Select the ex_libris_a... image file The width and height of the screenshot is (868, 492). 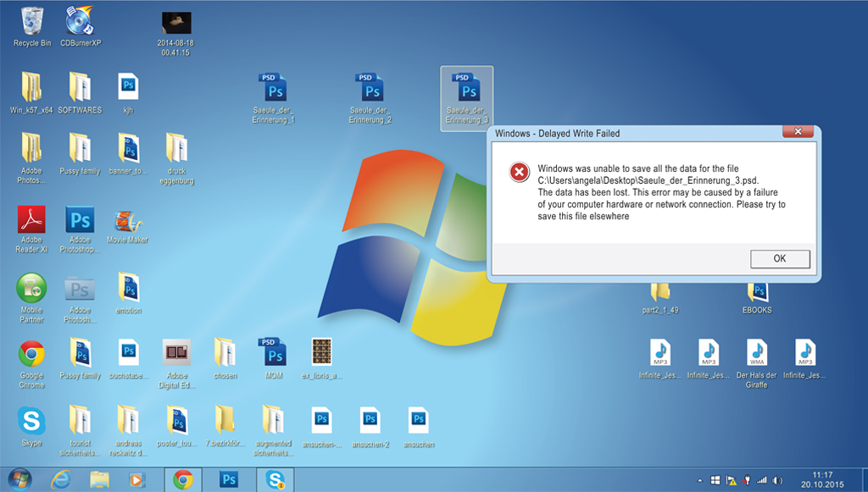pyautogui.click(x=321, y=359)
